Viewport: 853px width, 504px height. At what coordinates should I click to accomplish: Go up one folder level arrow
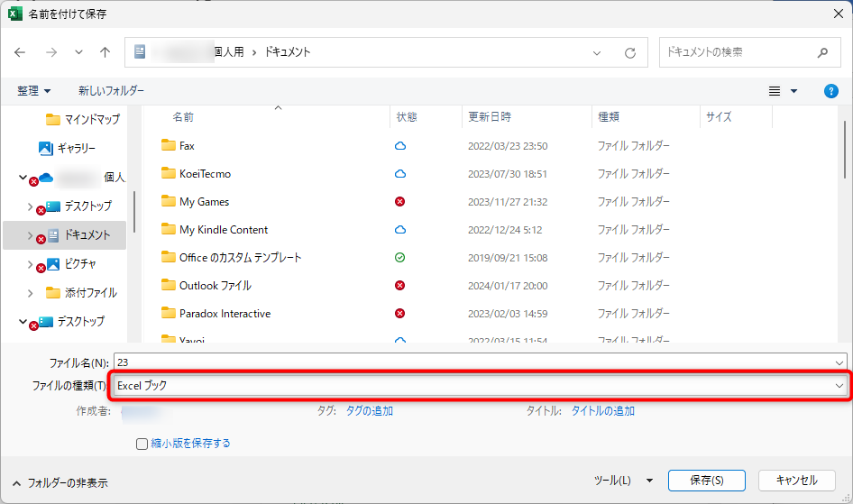click(x=105, y=52)
